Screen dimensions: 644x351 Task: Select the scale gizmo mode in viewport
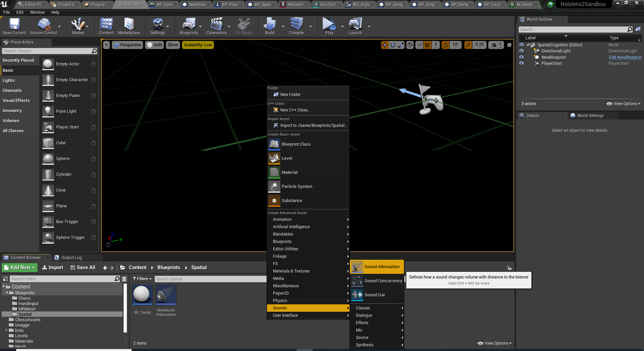click(401, 45)
